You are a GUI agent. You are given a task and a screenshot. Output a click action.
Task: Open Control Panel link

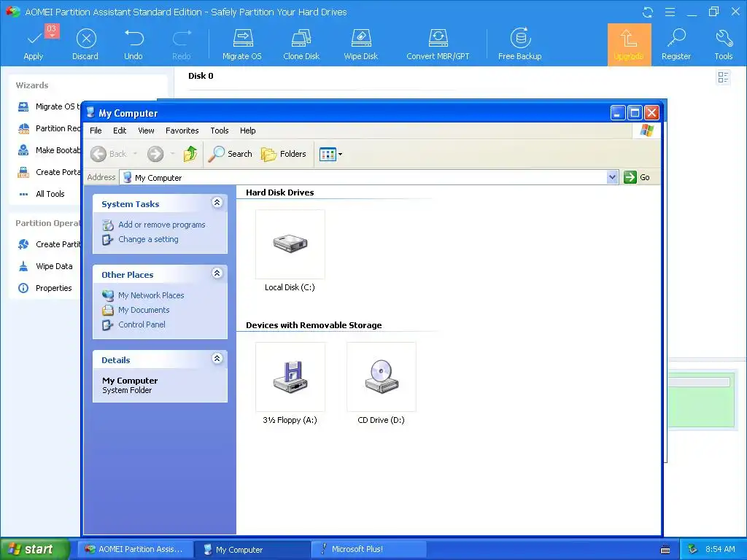[142, 324]
